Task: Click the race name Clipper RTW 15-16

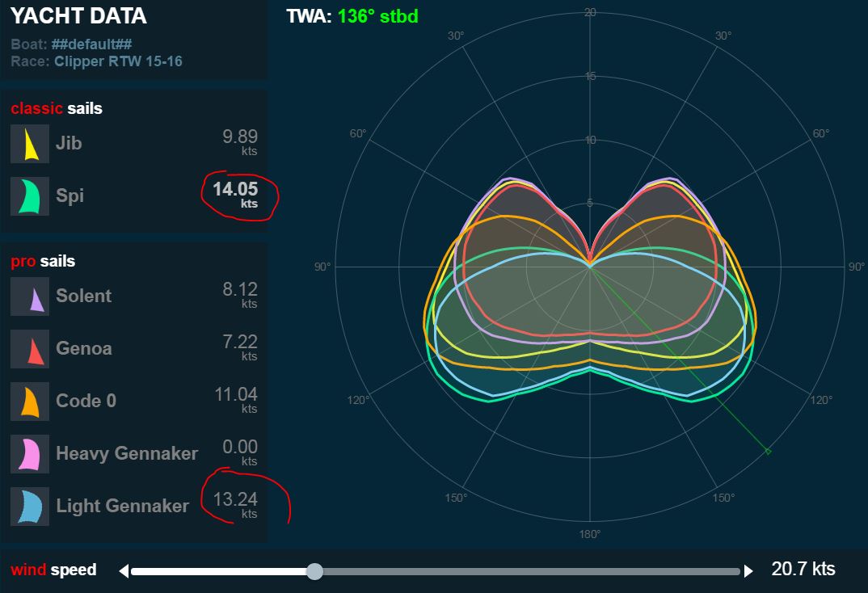Action: [118, 61]
